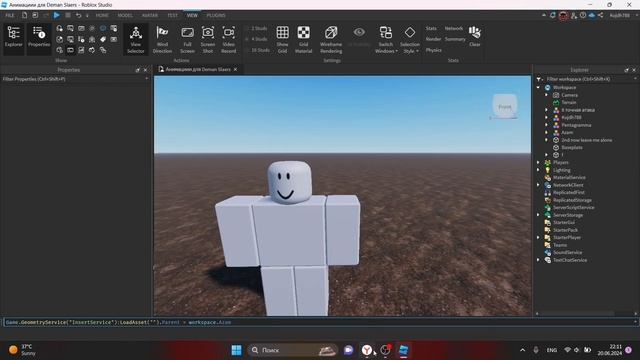The width and height of the screenshot is (640, 360).
Task: Take a Screen Shot
Action: pyautogui.click(x=208, y=39)
